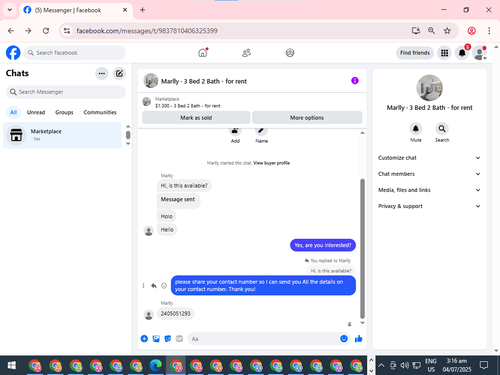Click the conversation vertical scrollbar
This screenshot has height=375, width=500.
[x=362, y=249]
